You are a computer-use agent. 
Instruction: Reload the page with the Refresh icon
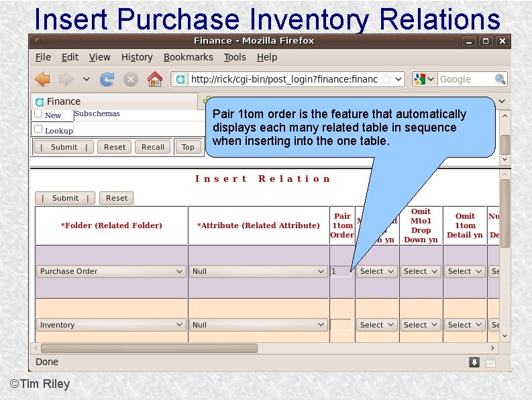click(x=107, y=79)
